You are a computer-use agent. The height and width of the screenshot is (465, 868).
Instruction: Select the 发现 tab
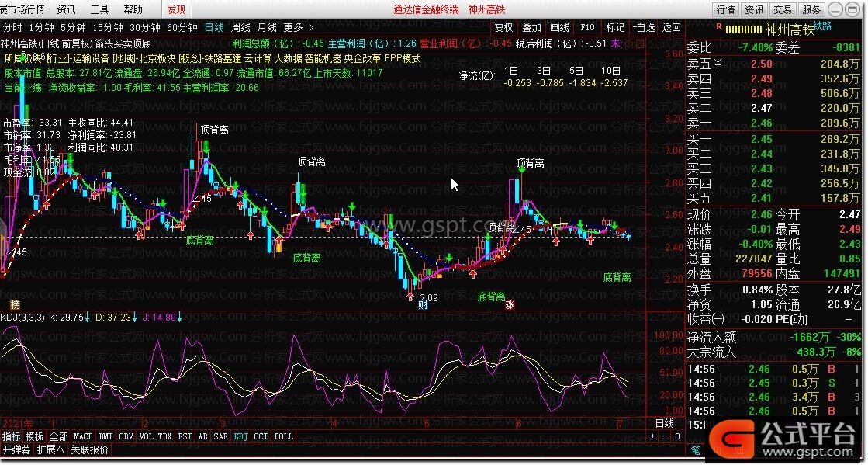(177, 9)
